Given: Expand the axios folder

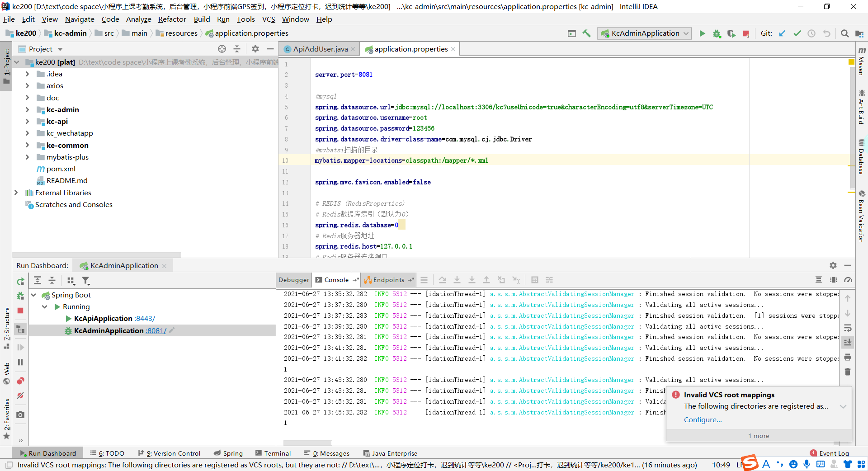Looking at the screenshot, I should (x=27, y=85).
